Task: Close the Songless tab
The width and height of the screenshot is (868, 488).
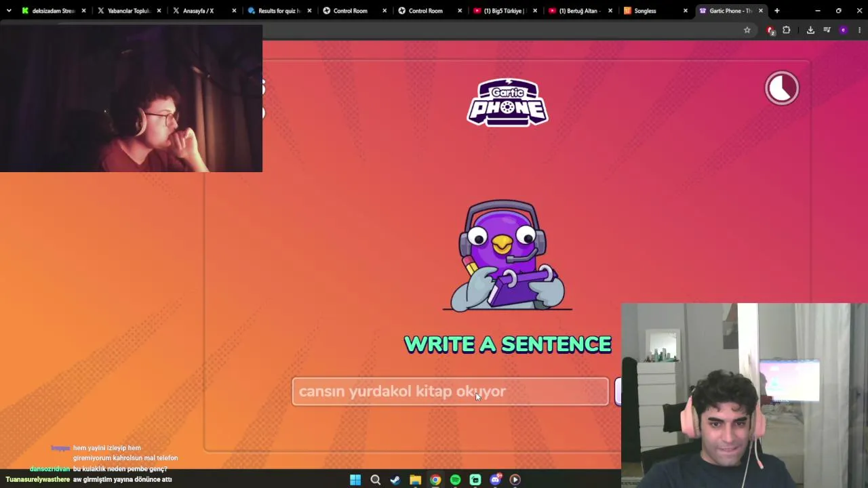Action: point(686,11)
